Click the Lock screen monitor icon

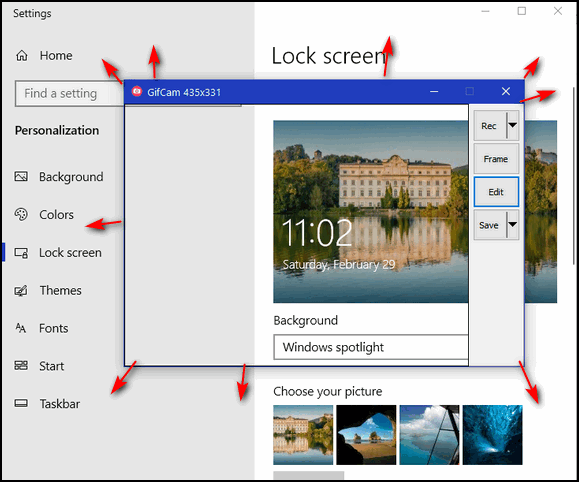[21, 253]
